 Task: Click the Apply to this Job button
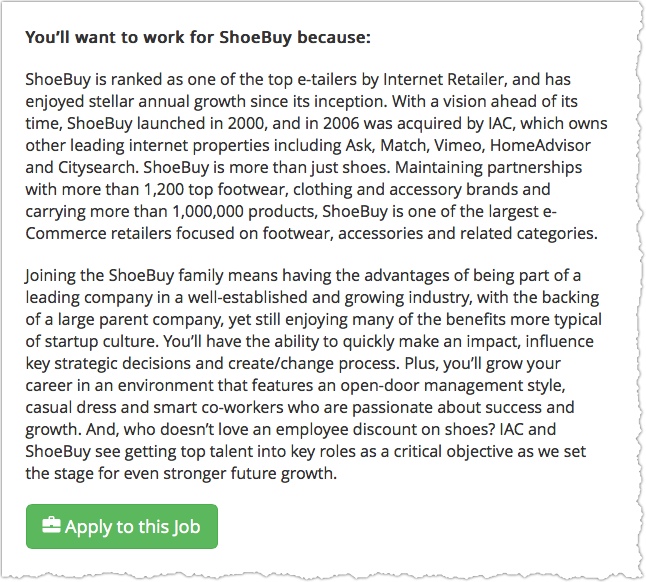(121, 526)
